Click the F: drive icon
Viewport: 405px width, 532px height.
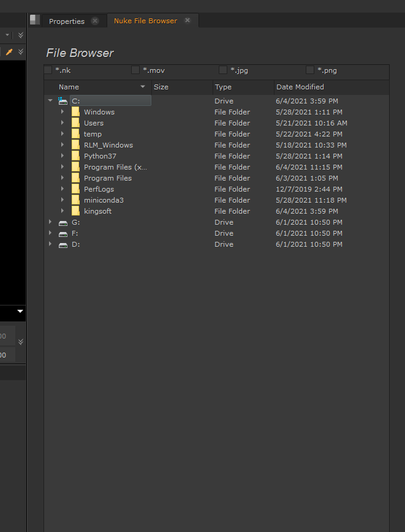pos(62,233)
